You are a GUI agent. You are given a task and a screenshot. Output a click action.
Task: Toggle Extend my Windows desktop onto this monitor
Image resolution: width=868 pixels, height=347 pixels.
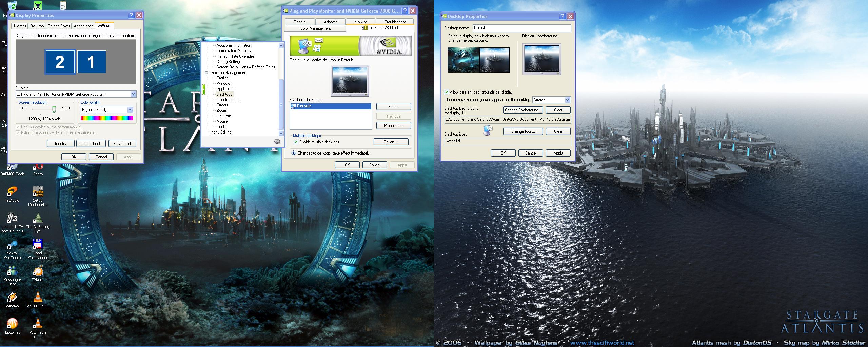pos(18,133)
